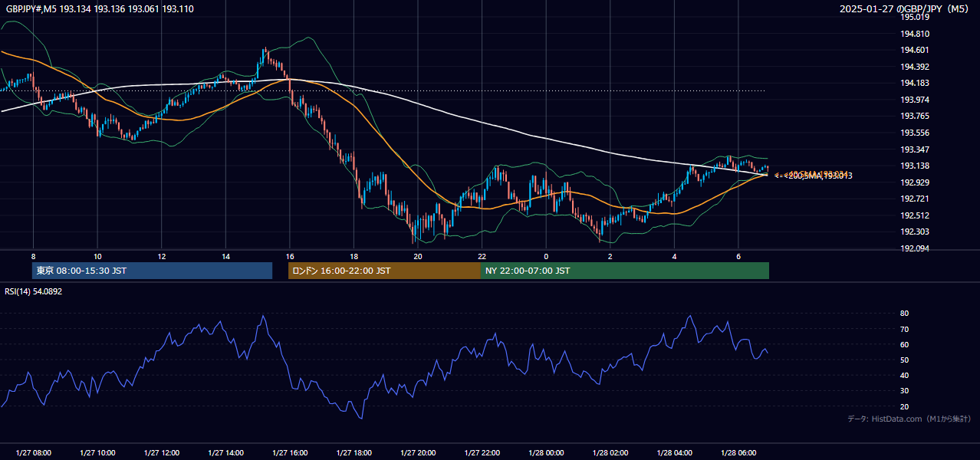Click the 193.974 price axis label

[913, 100]
